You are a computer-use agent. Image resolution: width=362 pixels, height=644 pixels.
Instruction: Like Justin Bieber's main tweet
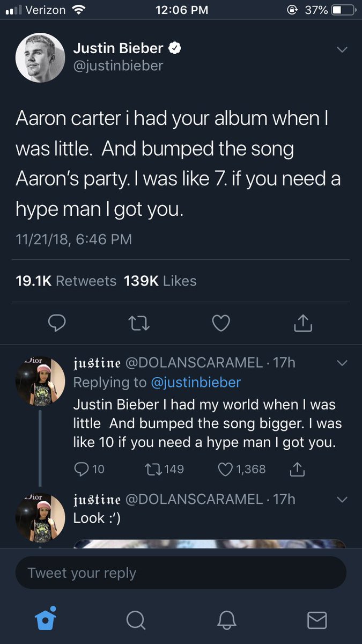tap(221, 322)
